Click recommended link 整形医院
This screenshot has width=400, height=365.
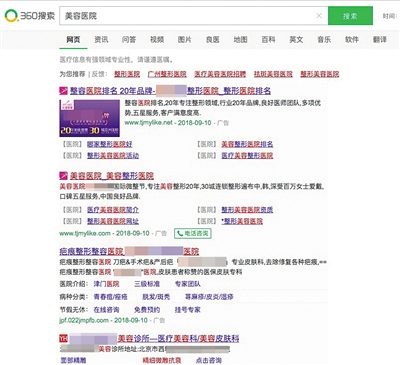click(x=127, y=74)
